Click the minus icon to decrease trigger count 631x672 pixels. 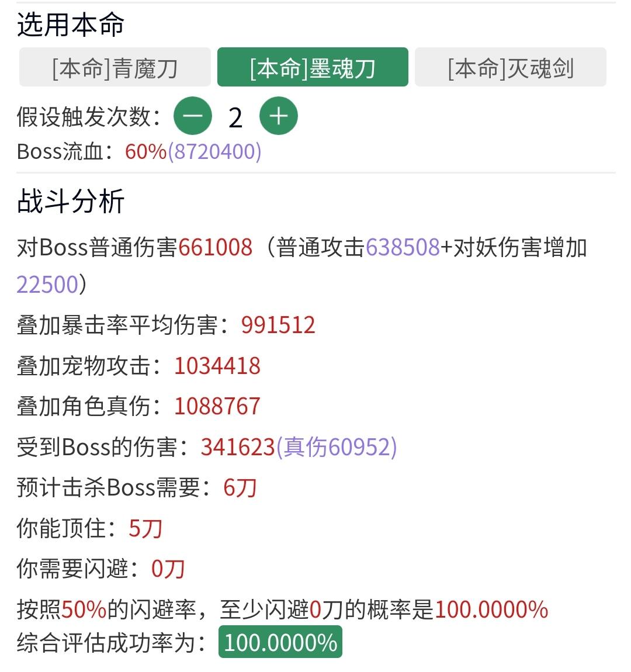point(193,116)
